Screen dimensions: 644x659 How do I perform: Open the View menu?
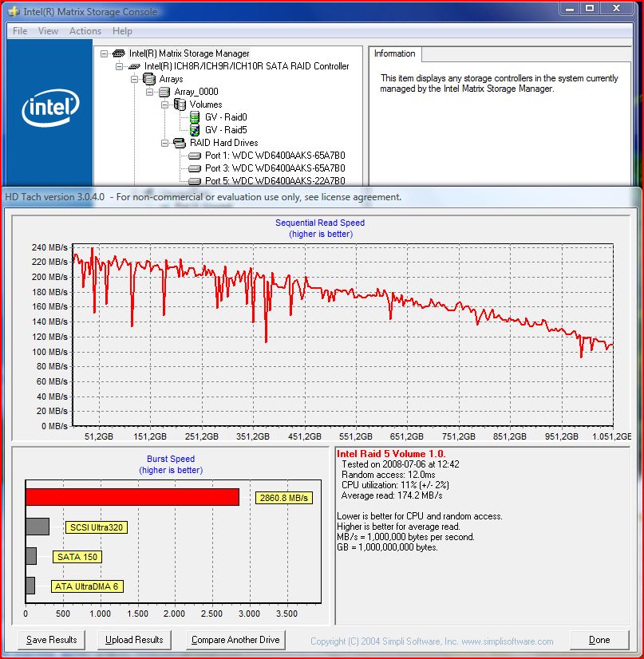coord(48,31)
